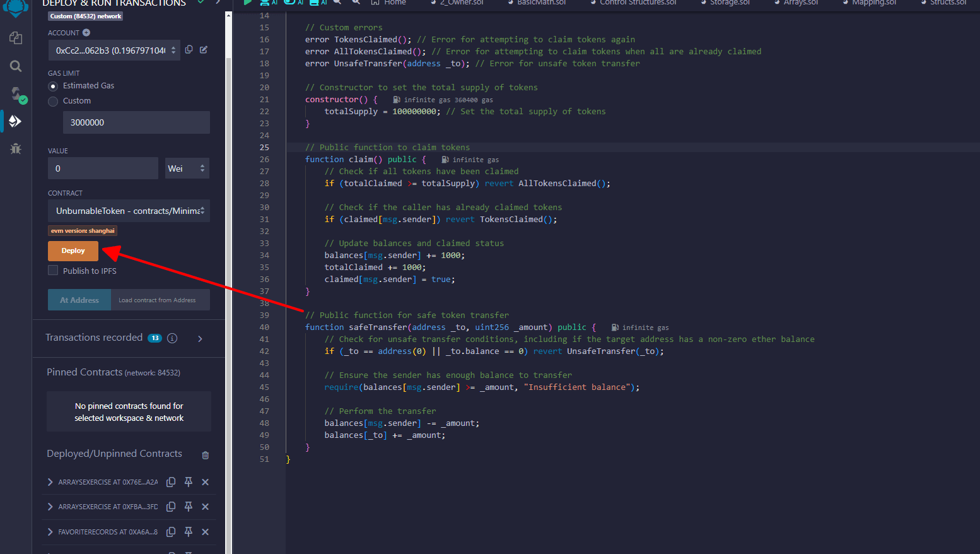The image size is (980, 554).
Task: Switch to the Control Structures.sol tab
Action: 633,3
